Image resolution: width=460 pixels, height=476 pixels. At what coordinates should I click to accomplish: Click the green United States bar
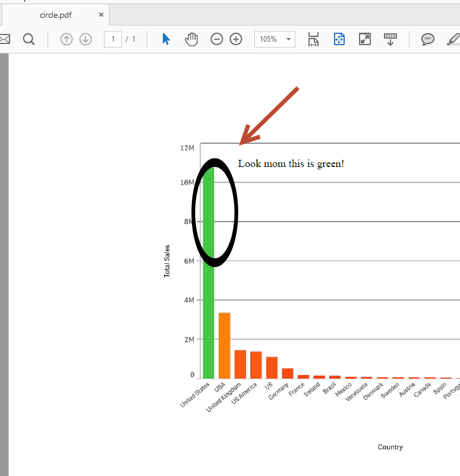209,273
